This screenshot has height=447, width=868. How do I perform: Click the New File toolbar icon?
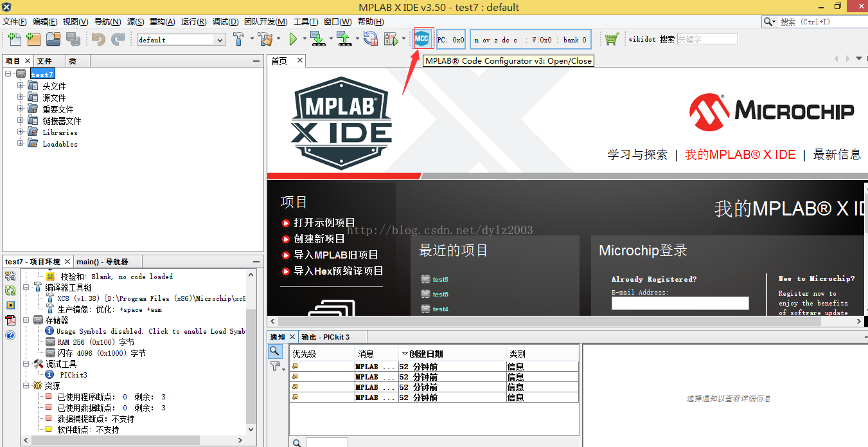[13, 39]
